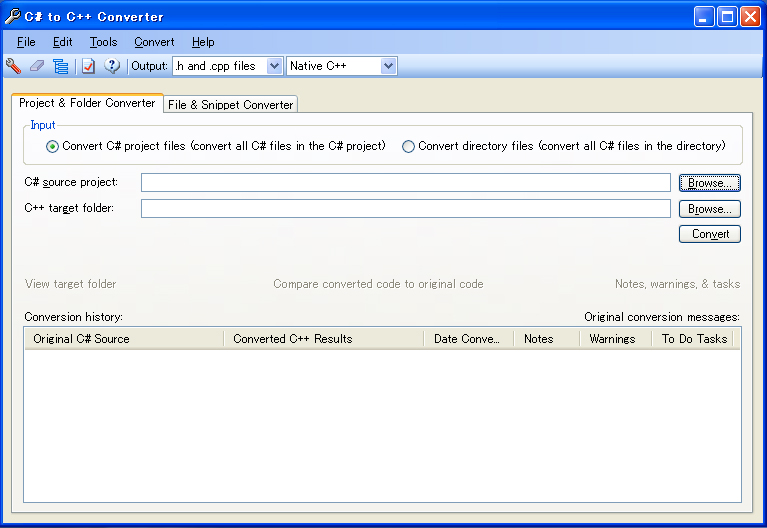Click the key icon in the title bar
Viewport: 767px width, 528px height.
pos(13,16)
